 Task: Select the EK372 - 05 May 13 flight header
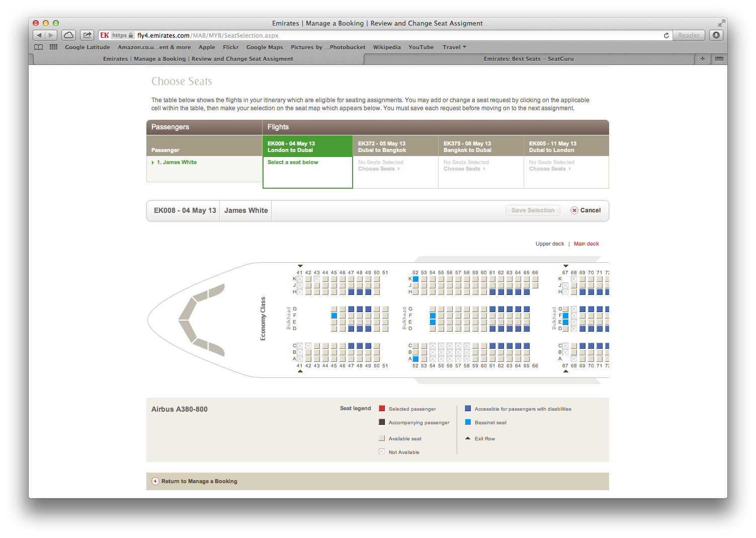pos(395,146)
